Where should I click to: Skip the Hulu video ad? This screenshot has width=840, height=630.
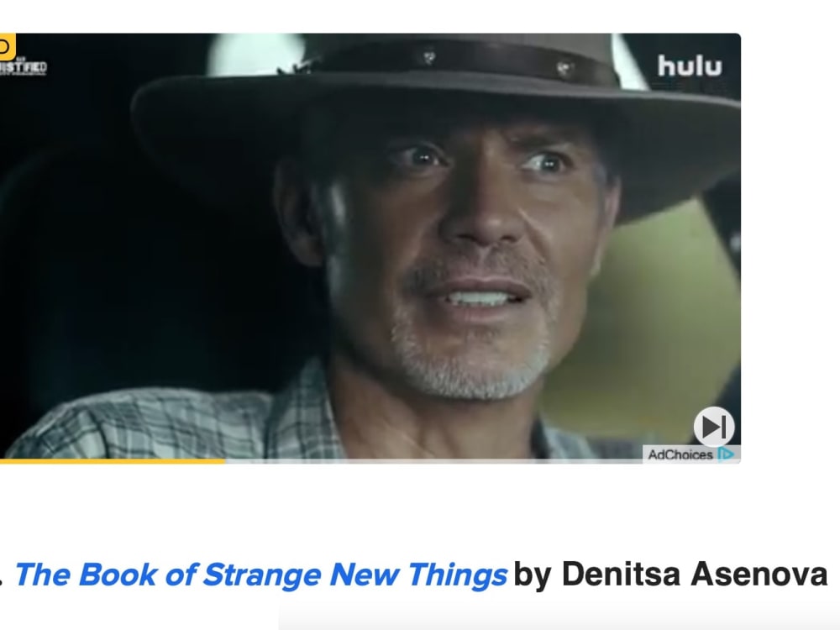[x=713, y=427]
